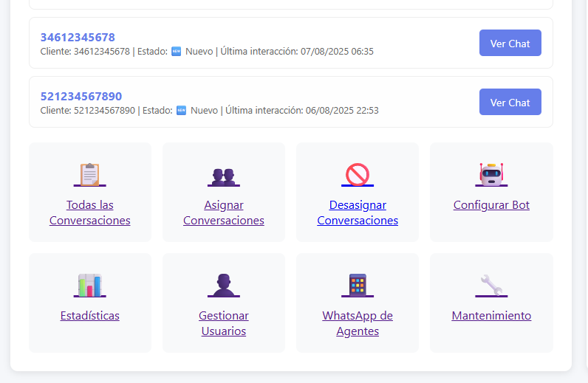Open Desasignar Conversaciones link

358,213
